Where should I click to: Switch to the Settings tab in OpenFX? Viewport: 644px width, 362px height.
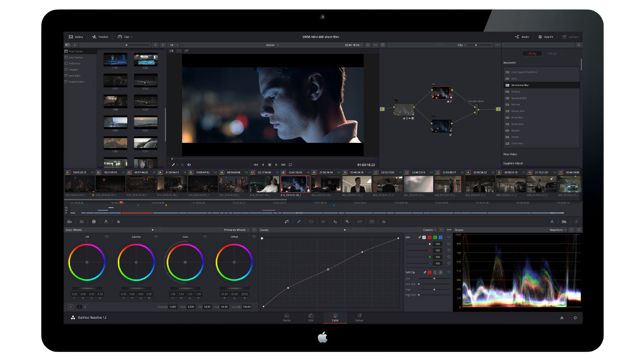coord(552,53)
